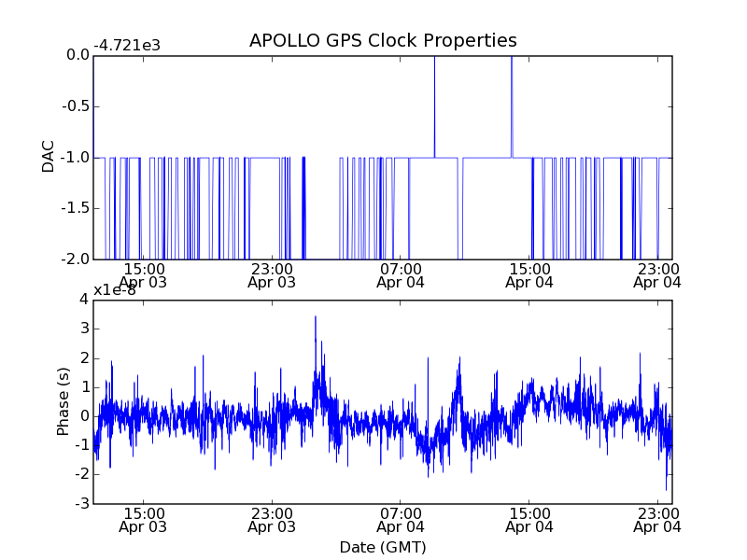Click the phase plot '3' tick label

pyautogui.click(x=85, y=329)
